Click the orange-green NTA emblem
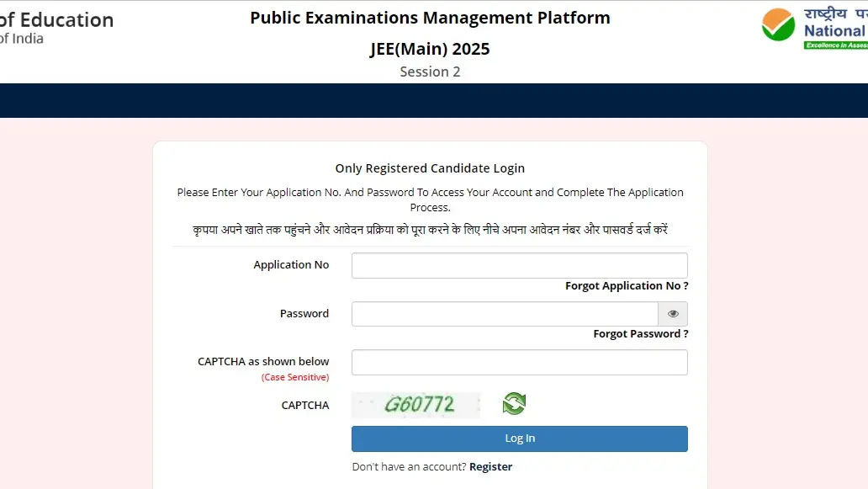The height and width of the screenshot is (489, 868). coord(777,25)
